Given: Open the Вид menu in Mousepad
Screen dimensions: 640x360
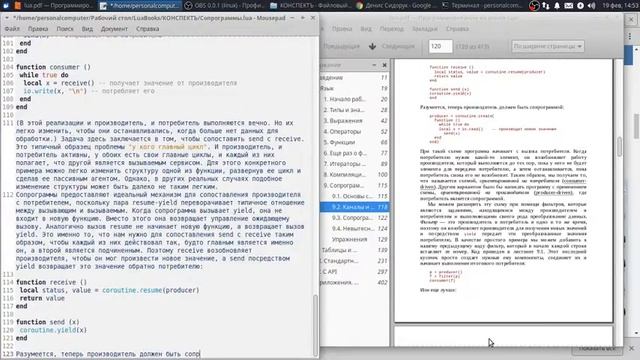Looking at the screenshot, I should click(87, 29).
